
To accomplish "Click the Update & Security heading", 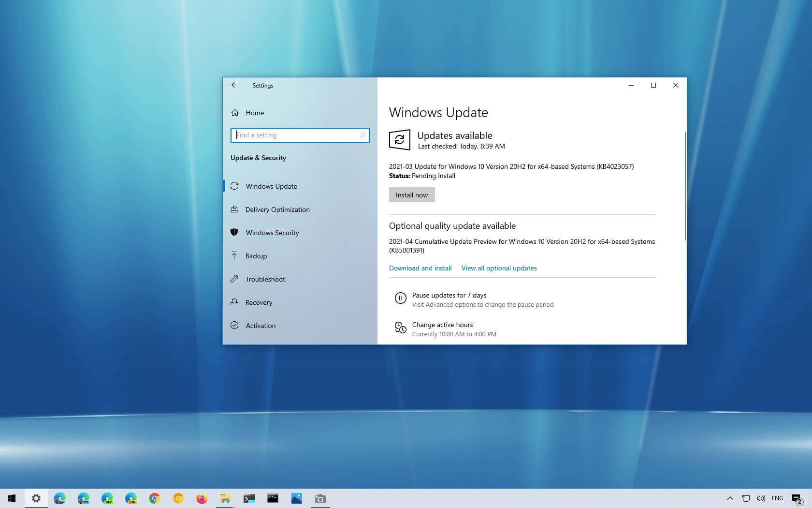I will 258,158.
